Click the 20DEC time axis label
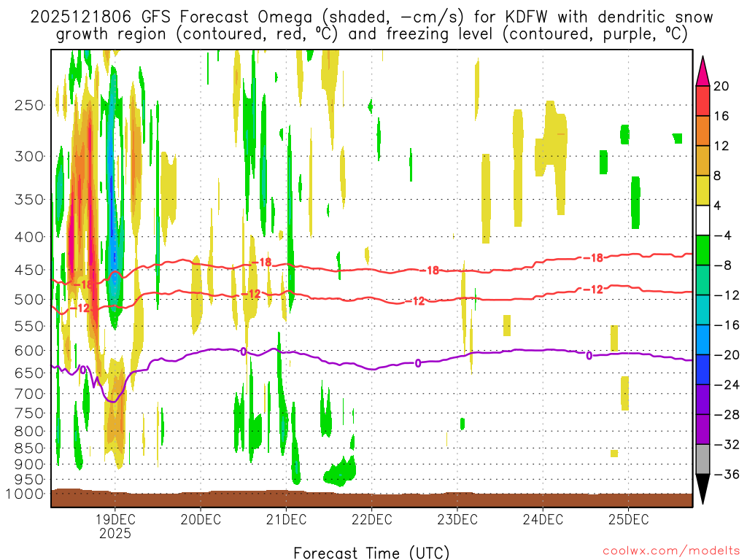This screenshot has height=560, width=747. [x=201, y=519]
